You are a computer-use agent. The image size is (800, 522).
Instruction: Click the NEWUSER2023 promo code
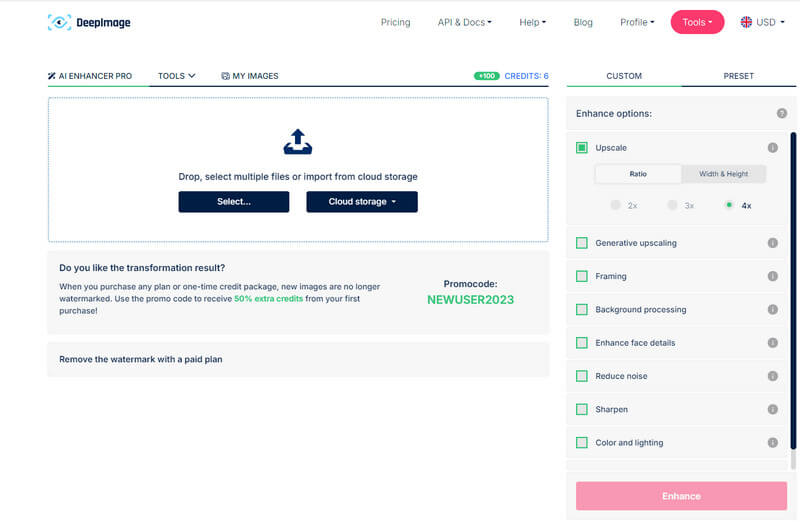click(470, 300)
